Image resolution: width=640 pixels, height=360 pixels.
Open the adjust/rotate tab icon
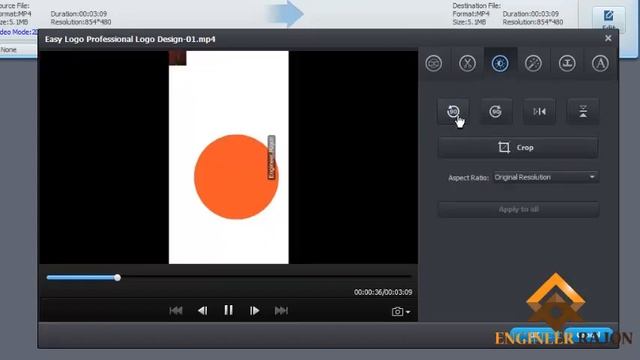[500, 64]
